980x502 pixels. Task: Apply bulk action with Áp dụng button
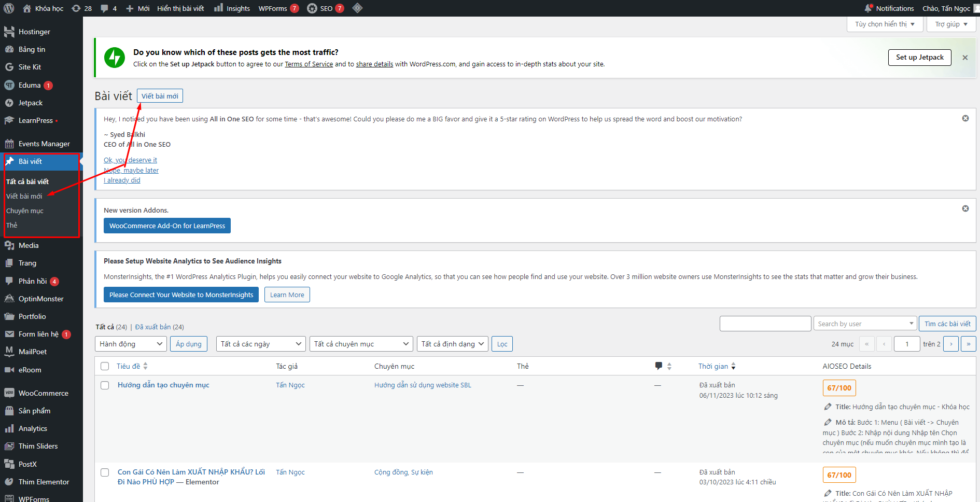pyautogui.click(x=189, y=344)
